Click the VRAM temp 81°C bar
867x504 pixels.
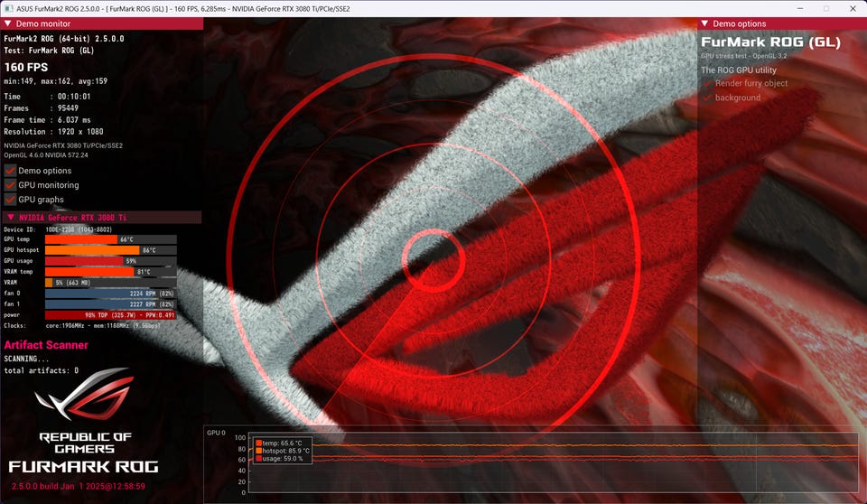tap(110, 272)
